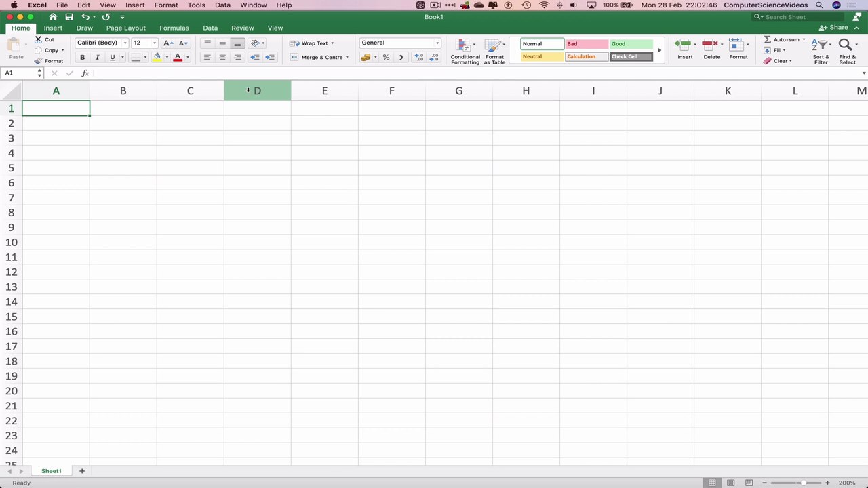Switch to the Formulas tab

pyautogui.click(x=174, y=28)
